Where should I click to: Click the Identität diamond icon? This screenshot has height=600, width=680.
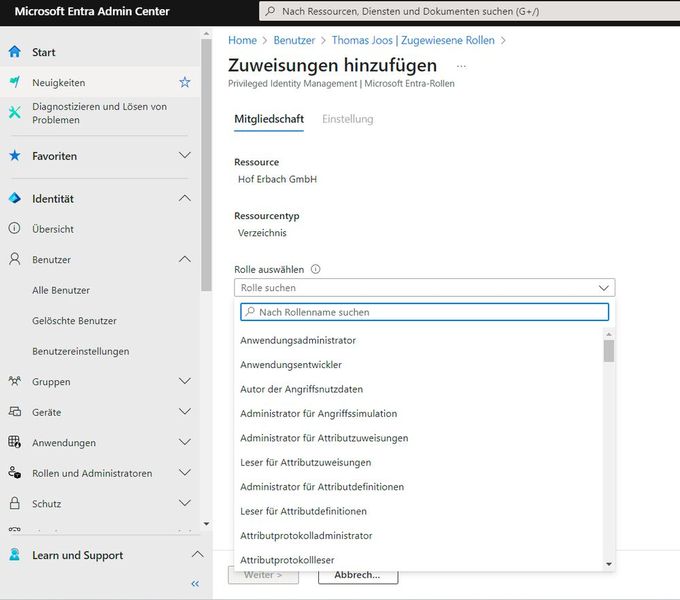point(14,198)
